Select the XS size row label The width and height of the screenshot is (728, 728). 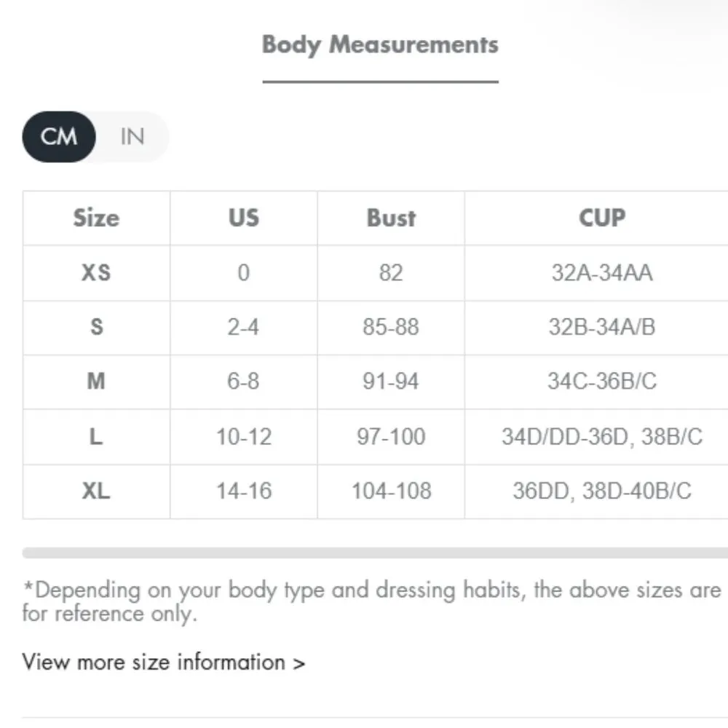click(96, 273)
